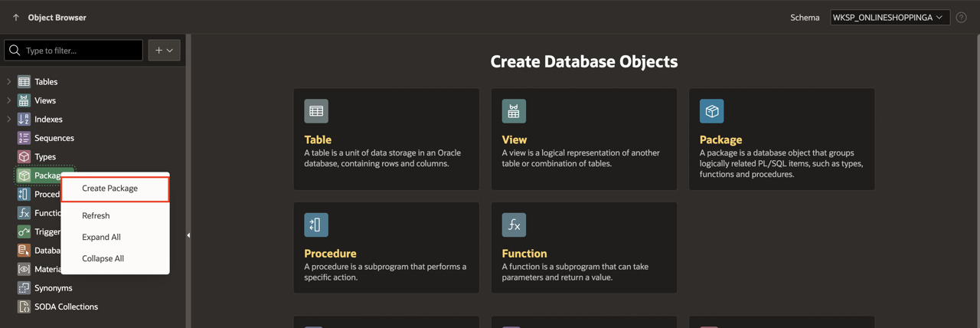Expand the Indexes tree node
980x328 pixels.
click(9, 119)
